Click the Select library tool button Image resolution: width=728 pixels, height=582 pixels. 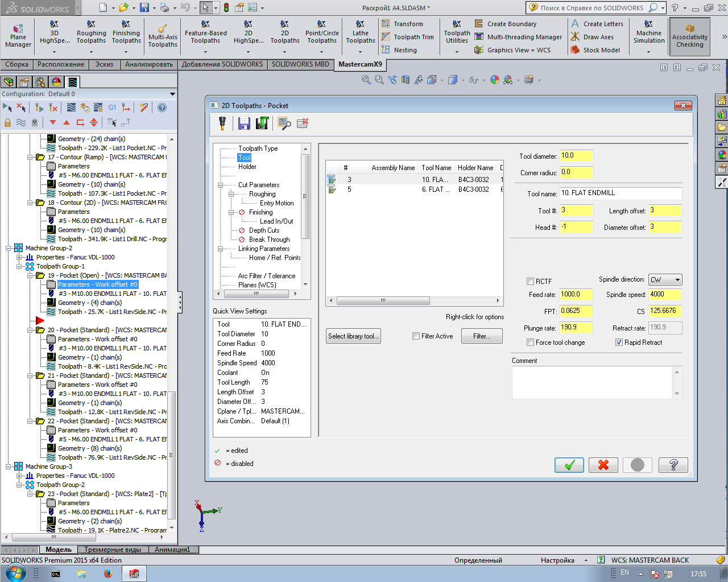coord(353,336)
